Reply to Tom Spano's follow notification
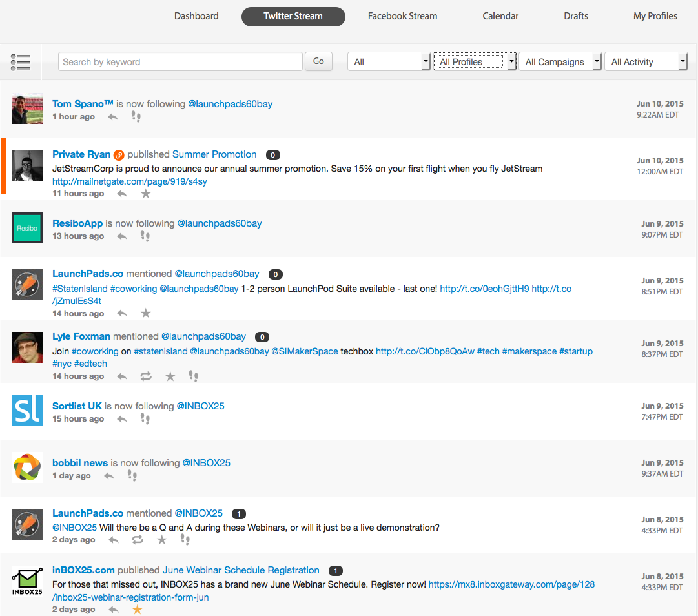 (113, 117)
